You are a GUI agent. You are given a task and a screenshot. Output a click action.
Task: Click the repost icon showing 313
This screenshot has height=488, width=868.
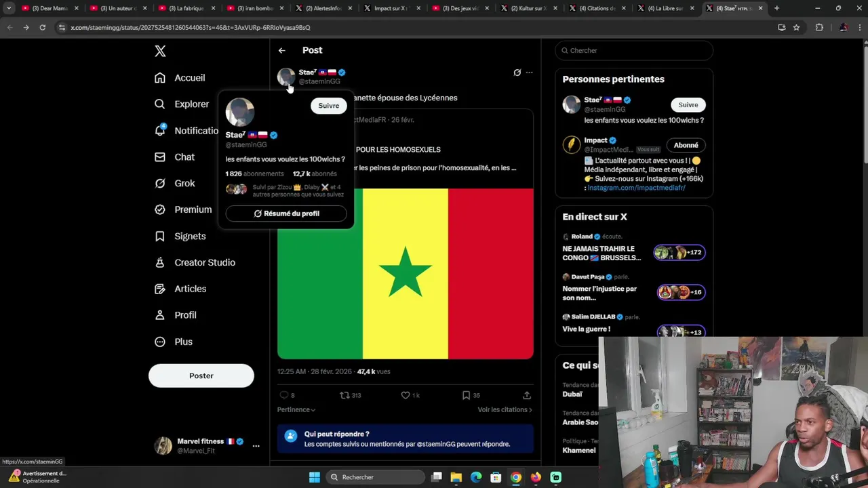(344, 395)
